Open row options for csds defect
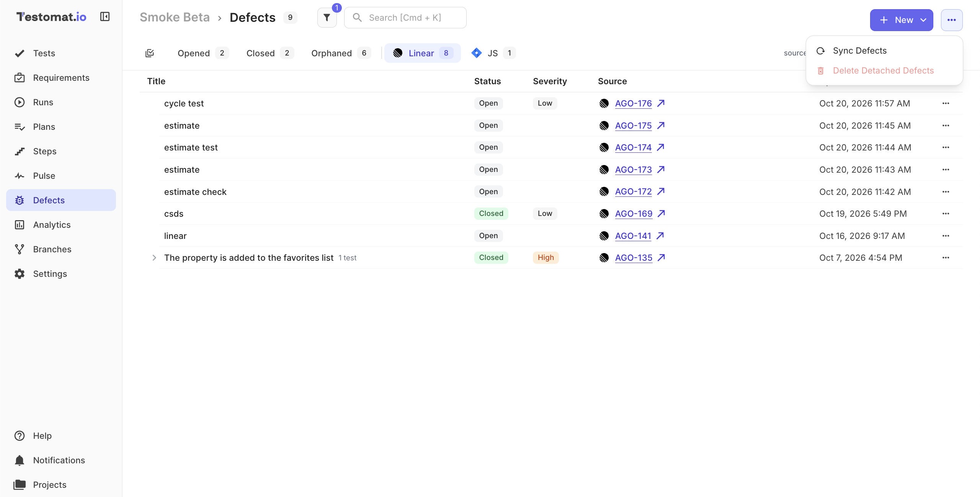Screen dimensions: 980x497 (x=946, y=214)
